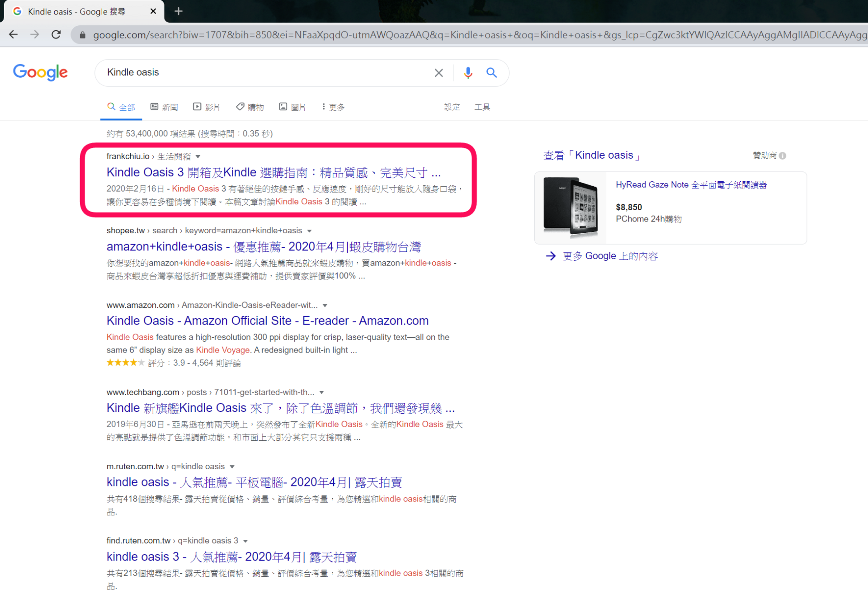Open the 新聞 (News) search category
The height and width of the screenshot is (599, 868).
[164, 107]
